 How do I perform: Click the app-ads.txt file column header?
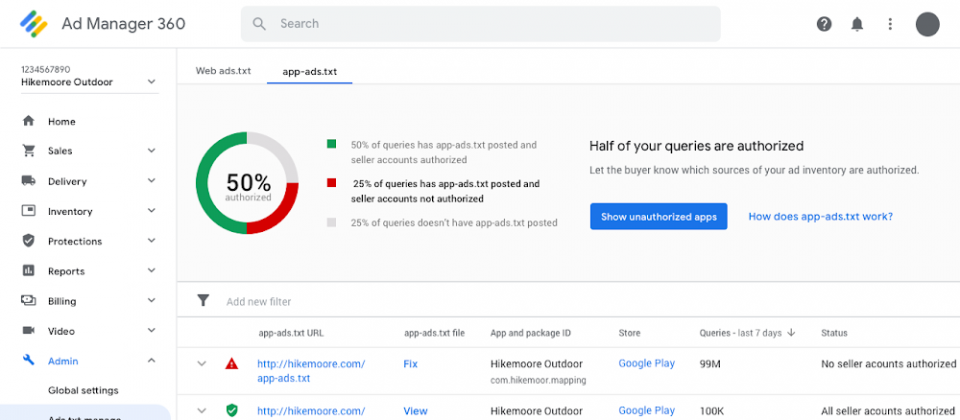[x=434, y=332]
